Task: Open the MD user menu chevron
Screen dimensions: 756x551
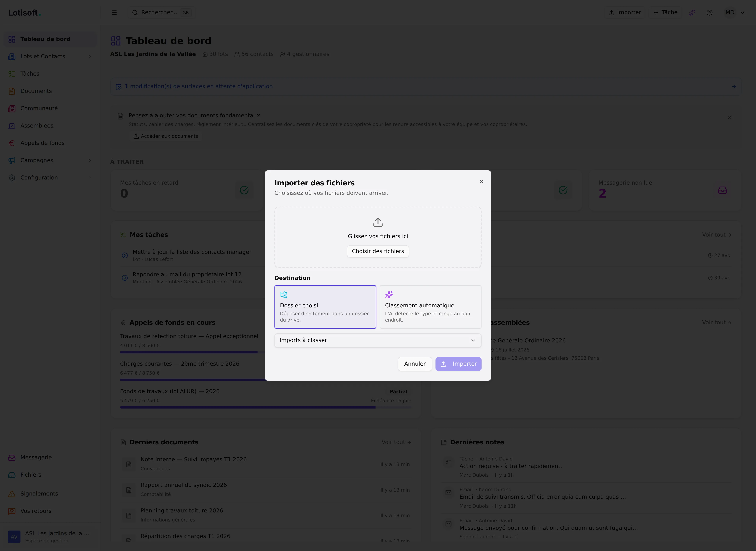Action: coord(743,13)
